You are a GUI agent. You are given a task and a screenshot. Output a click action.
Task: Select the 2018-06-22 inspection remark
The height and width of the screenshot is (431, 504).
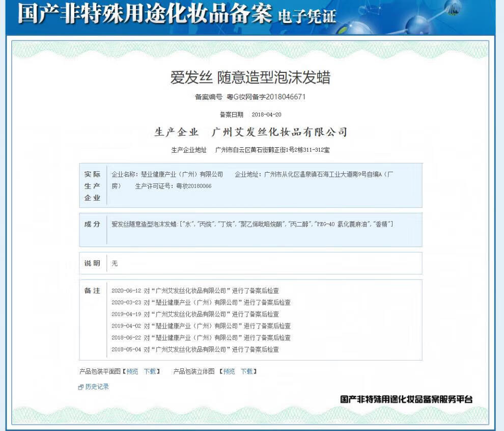[x=201, y=338]
